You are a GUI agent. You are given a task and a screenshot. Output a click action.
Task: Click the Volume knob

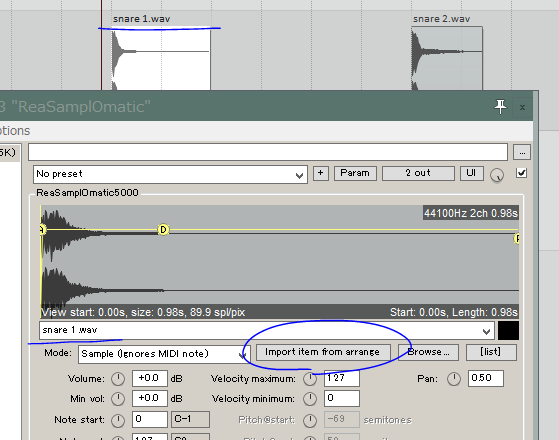(118, 379)
